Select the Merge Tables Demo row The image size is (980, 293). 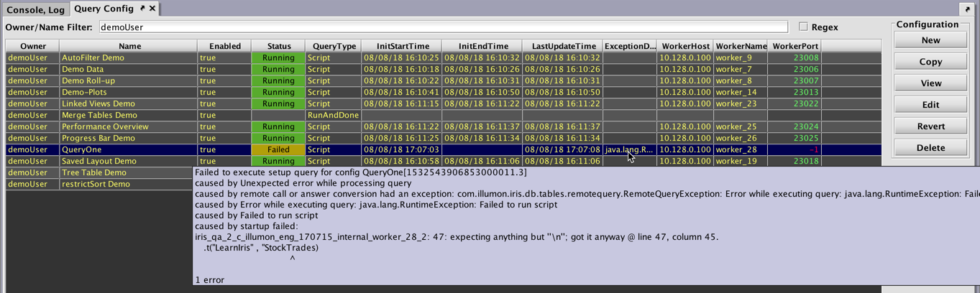129,115
